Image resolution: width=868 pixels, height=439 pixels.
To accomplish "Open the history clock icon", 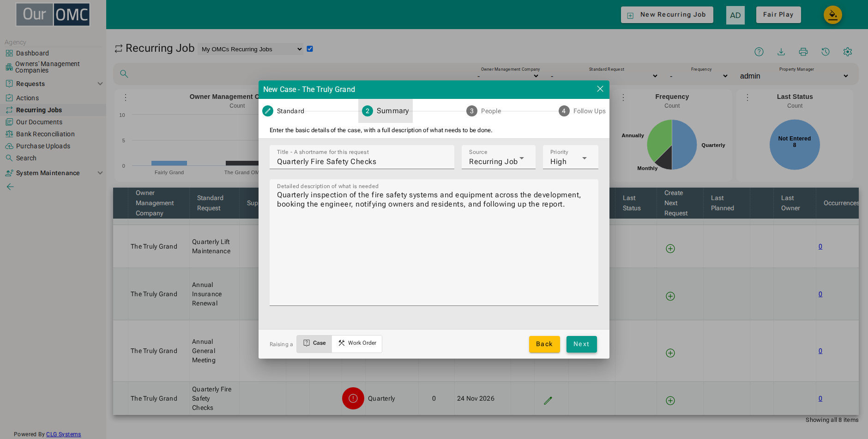I will click(826, 52).
